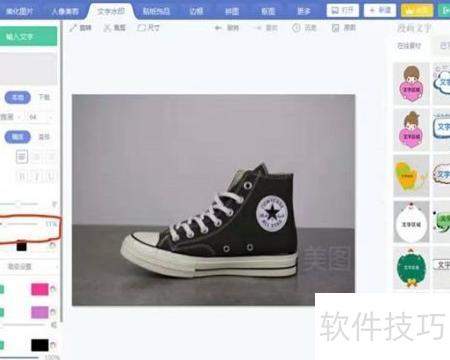Choose the left text alignment icon
Image resolution: width=450 pixels, height=360 pixels.
pos(22,156)
